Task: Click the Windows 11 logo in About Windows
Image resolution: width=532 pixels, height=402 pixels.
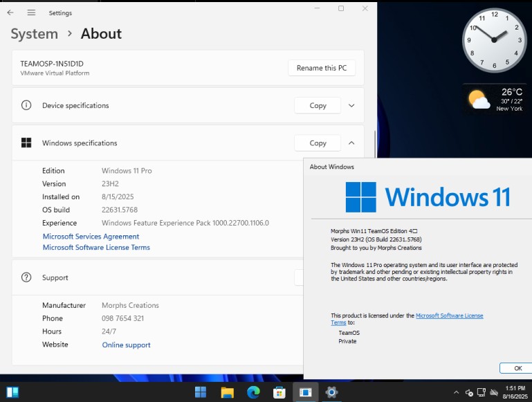Action: tap(428, 197)
